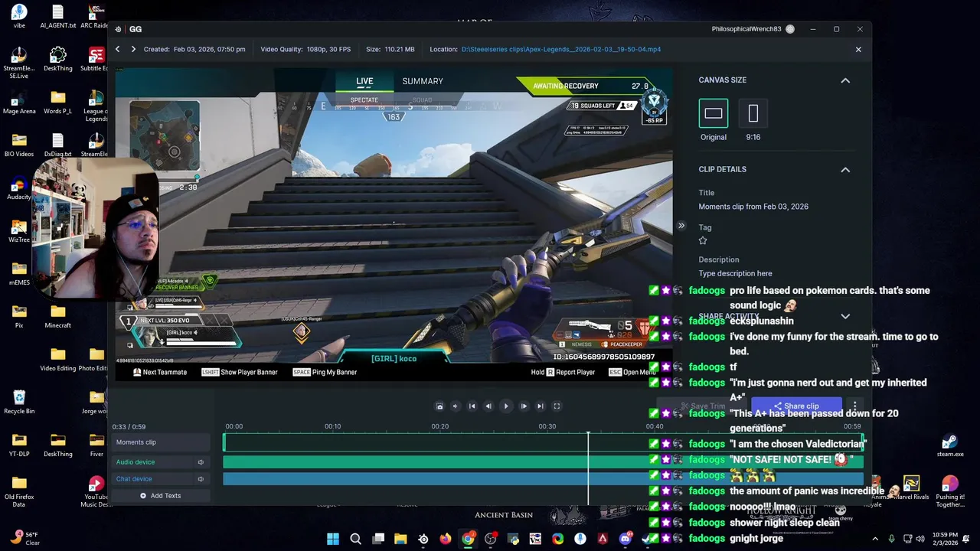Open the Video Editing desktop folder
Screen dimensions: 980x551
click(x=57, y=359)
